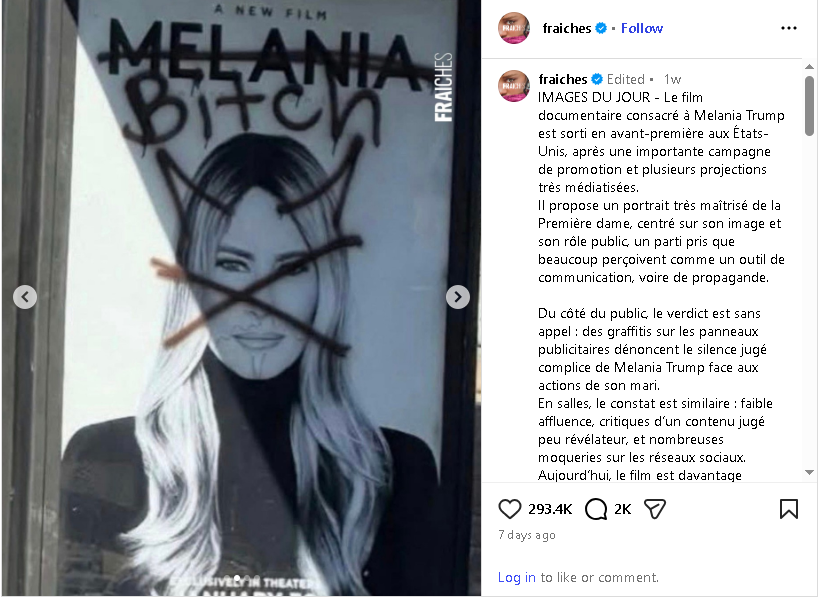Click the fraiches username in the post header
The width and height of the screenshot is (832, 614).
(x=566, y=28)
